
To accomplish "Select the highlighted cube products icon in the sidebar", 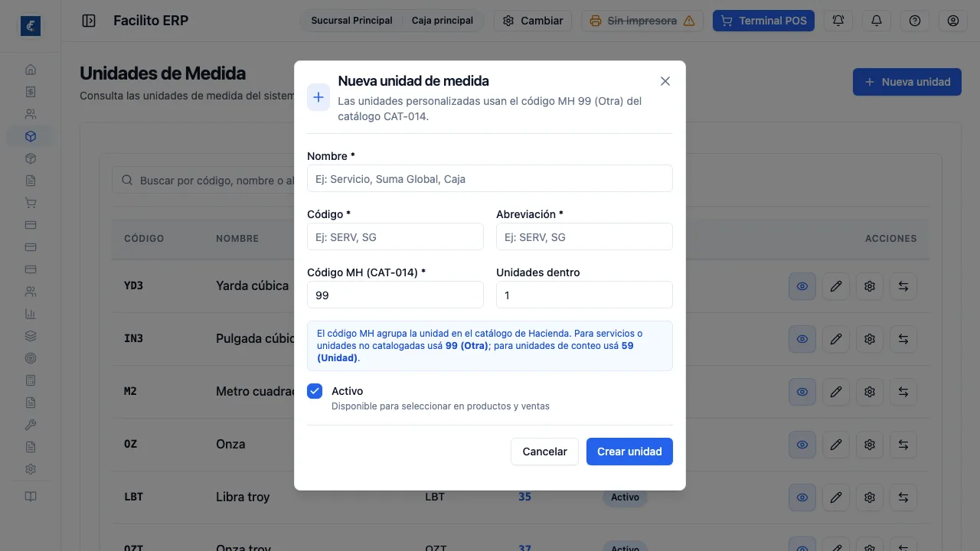I will coord(31,136).
